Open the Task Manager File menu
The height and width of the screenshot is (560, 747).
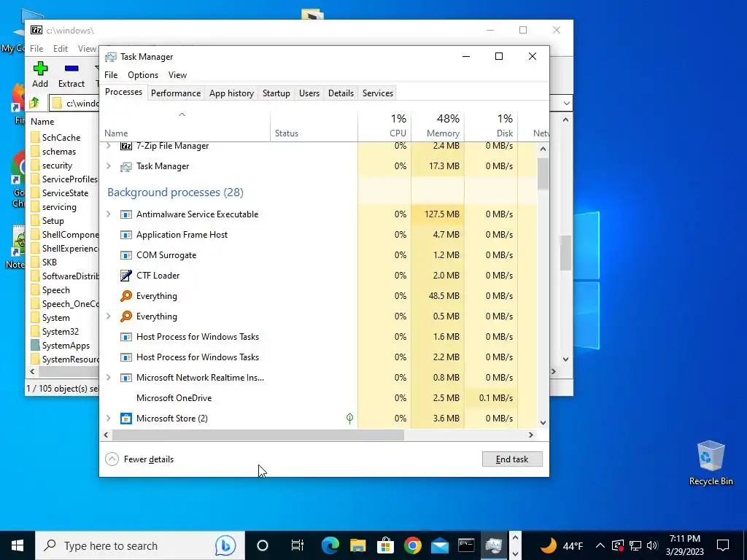111,75
